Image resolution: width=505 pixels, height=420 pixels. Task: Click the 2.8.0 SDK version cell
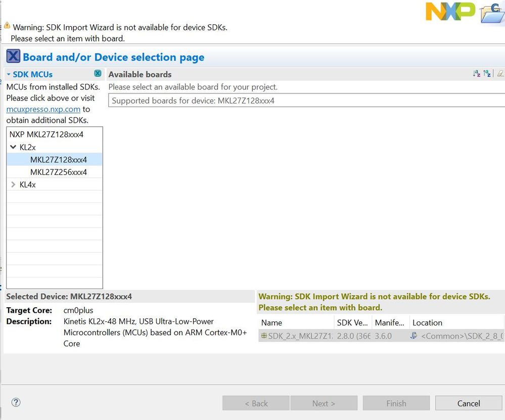tap(353, 336)
